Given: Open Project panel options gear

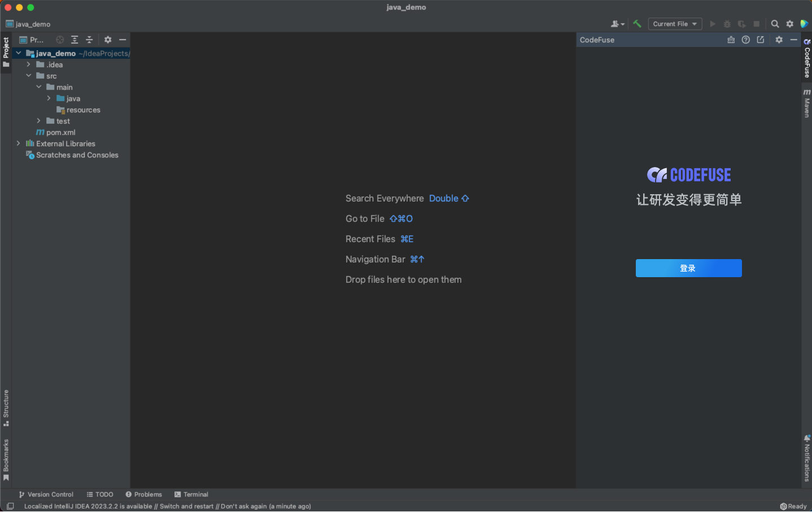Looking at the screenshot, I should click(108, 40).
